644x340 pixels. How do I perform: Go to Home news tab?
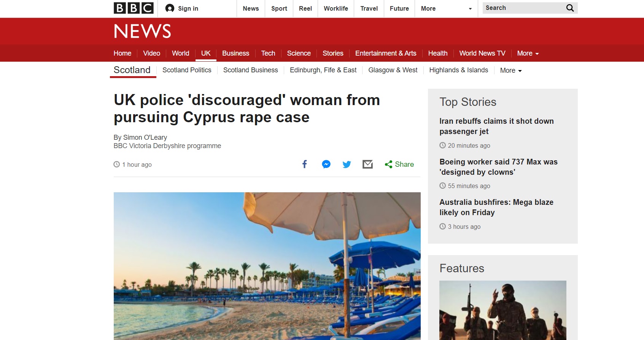(x=122, y=53)
